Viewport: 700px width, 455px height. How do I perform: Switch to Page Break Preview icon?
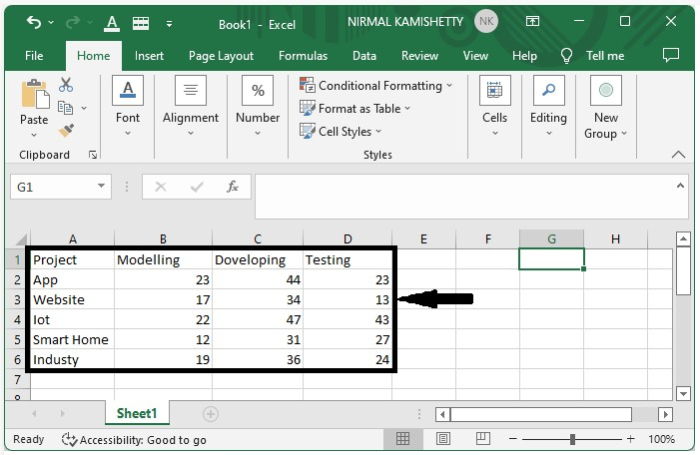[x=483, y=439]
